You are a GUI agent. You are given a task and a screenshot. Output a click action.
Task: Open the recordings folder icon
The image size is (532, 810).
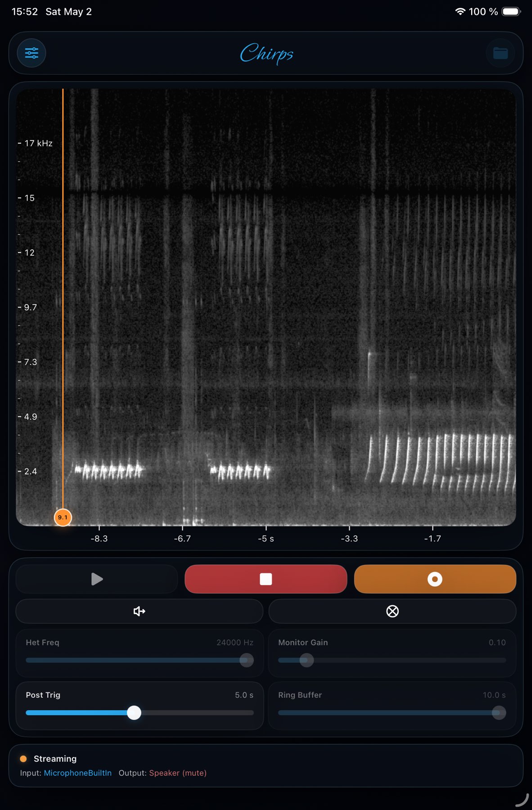point(500,53)
